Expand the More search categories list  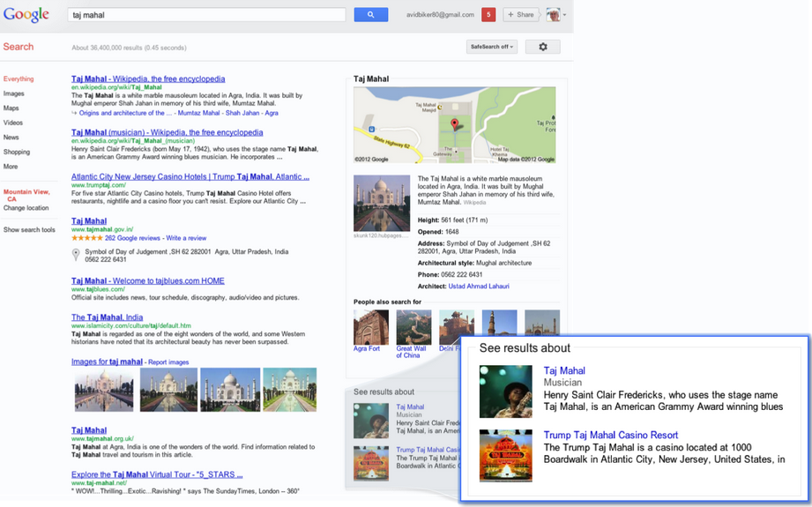pos(11,167)
